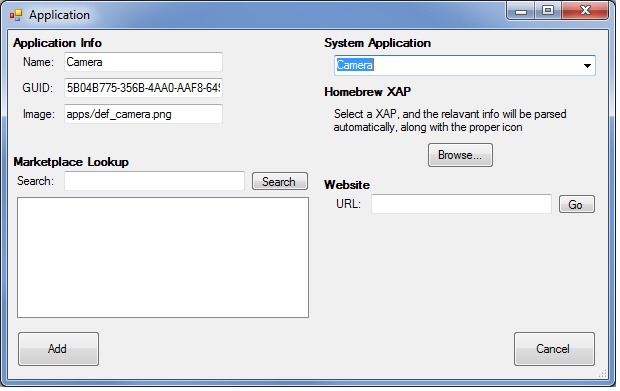Click the System Application heading
The image size is (620, 391).
point(377,43)
